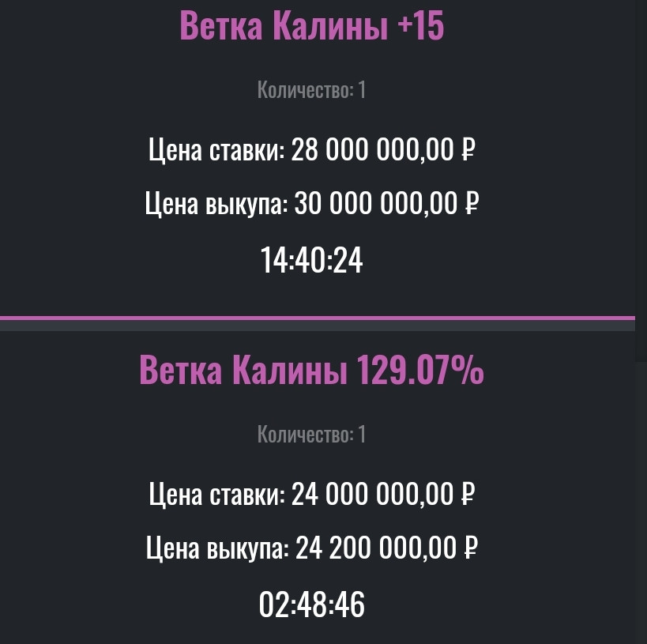Click the second lot's 'Цена выкупа:' label
Viewport: 647px width, 644px height.
click(x=217, y=548)
